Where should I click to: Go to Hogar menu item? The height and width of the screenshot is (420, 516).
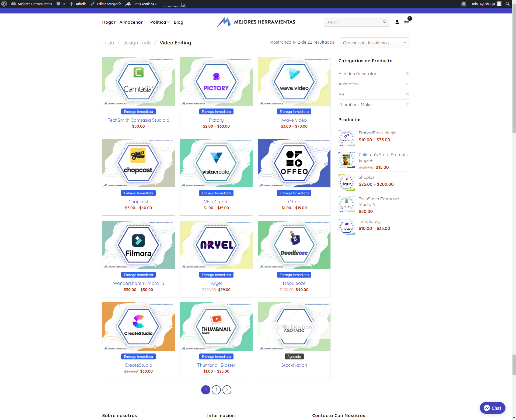tap(109, 22)
